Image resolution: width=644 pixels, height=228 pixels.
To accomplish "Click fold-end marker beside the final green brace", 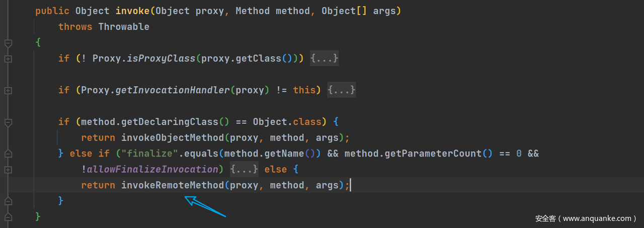I will click(x=8, y=216).
